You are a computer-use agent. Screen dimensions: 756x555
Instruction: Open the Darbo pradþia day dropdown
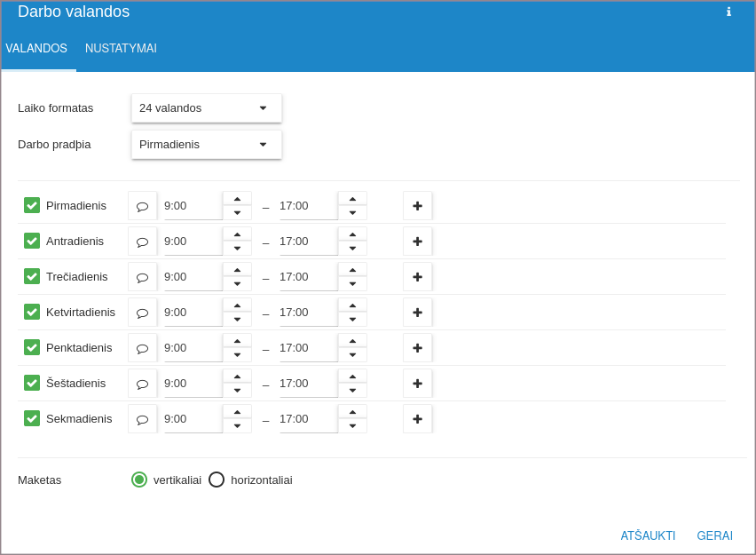click(x=207, y=145)
